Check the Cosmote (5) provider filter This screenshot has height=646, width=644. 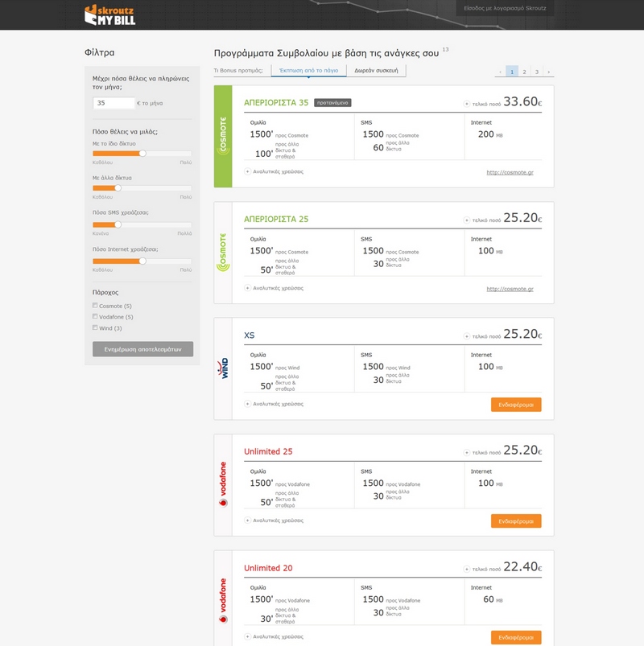point(95,305)
